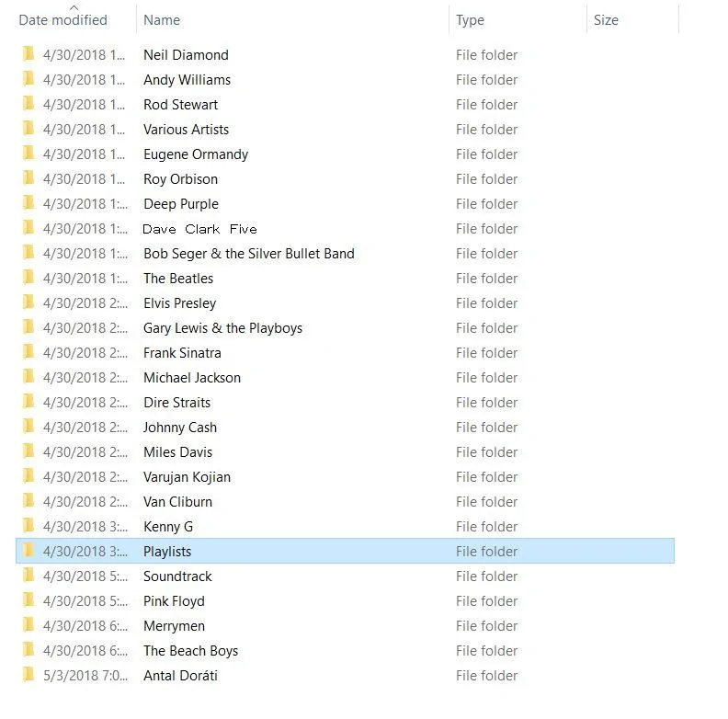Click the folder icon for Frank Sinatra
This screenshot has width=728, height=719.
[x=28, y=351]
